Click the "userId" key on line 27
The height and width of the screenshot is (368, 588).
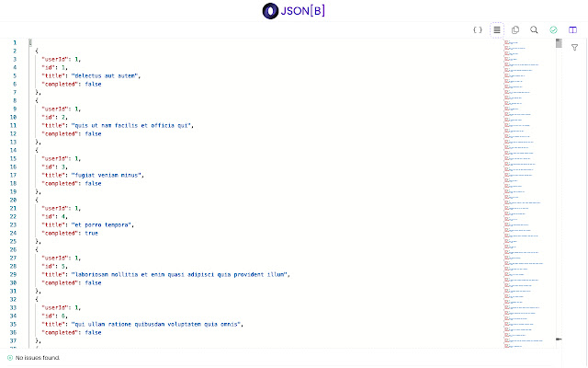click(x=56, y=258)
